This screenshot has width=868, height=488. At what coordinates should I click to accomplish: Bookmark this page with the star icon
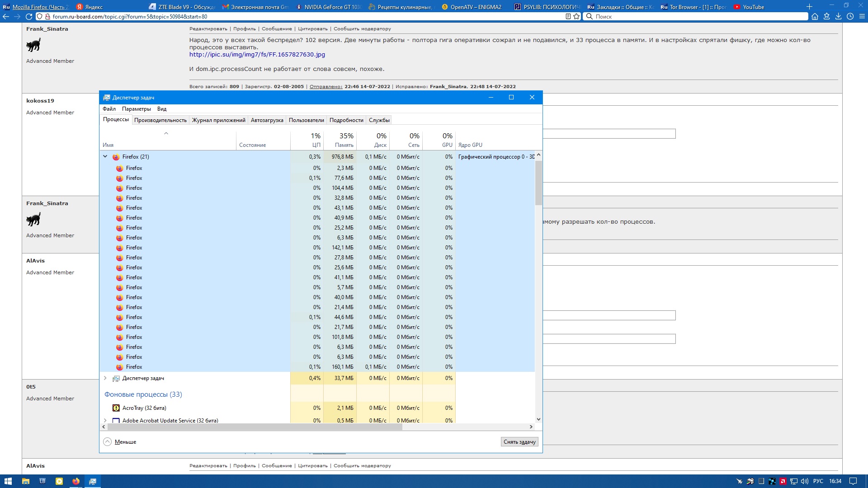point(576,16)
